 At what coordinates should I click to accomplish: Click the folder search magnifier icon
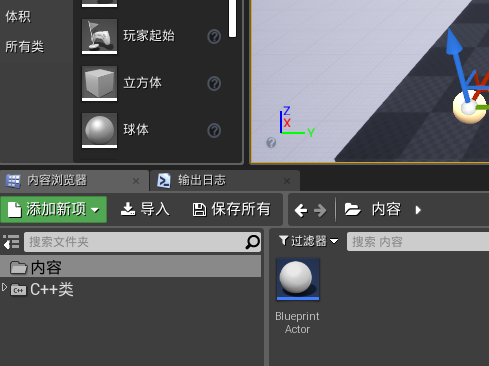pos(253,242)
